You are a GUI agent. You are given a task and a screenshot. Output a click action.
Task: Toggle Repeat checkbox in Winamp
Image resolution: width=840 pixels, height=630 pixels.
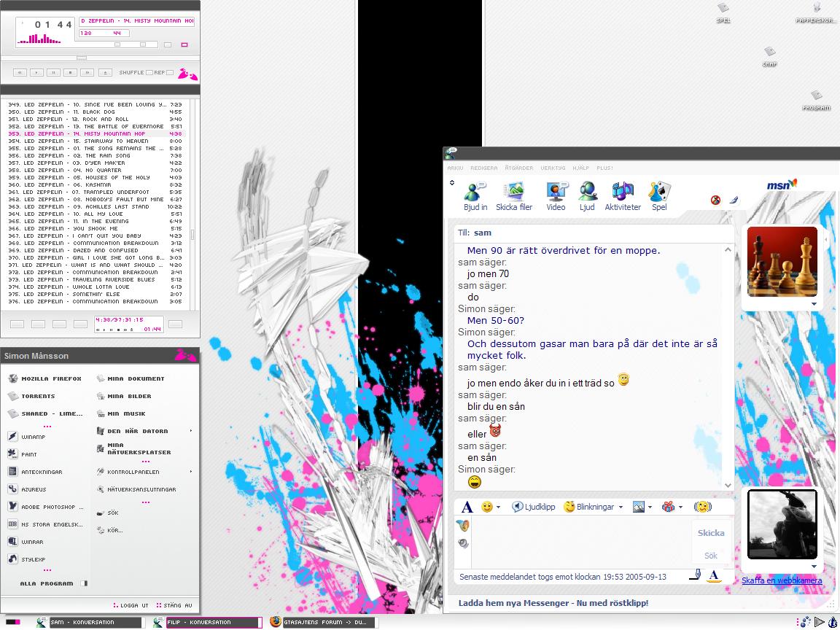click(x=170, y=72)
